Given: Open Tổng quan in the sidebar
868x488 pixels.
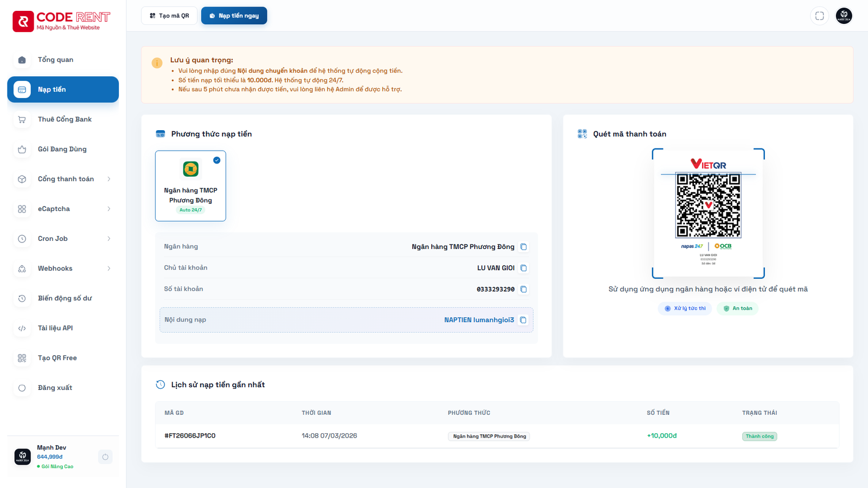Looking at the screenshot, I should tap(55, 60).
